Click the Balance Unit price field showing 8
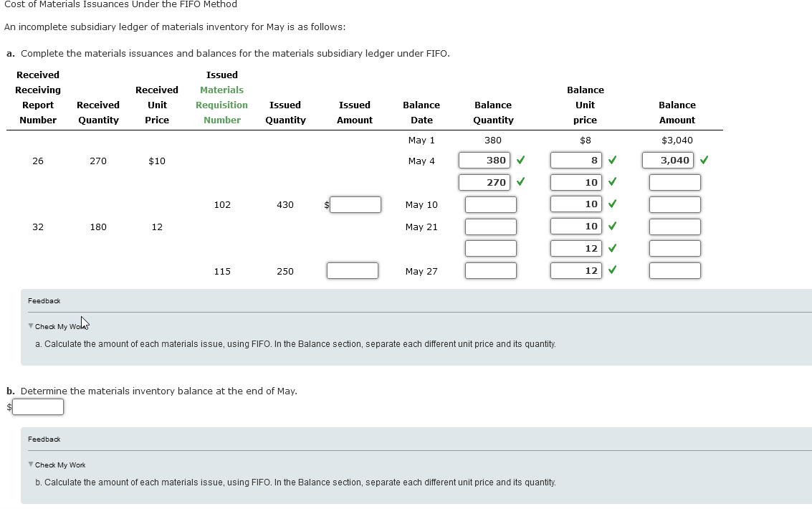 click(576, 161)
